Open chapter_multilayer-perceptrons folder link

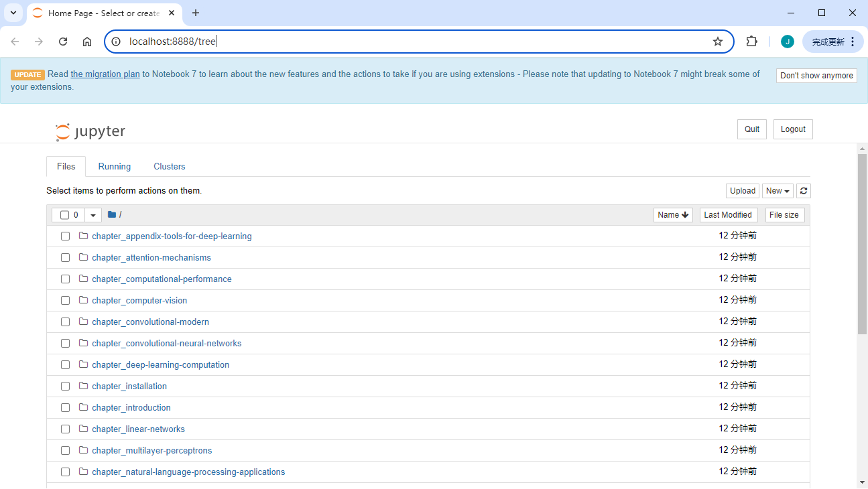click(152, 450)
